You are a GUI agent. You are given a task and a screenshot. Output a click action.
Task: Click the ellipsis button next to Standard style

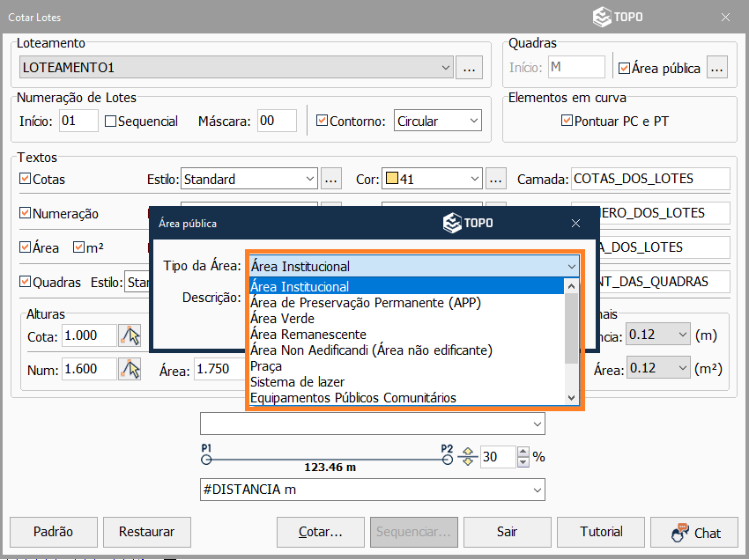click(330, 179)
